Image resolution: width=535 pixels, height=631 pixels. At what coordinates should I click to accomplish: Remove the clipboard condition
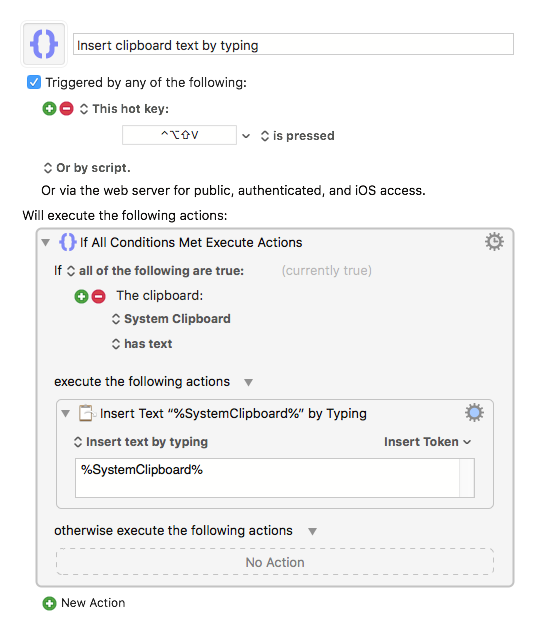pyautogui.click(x=99, y=297)
